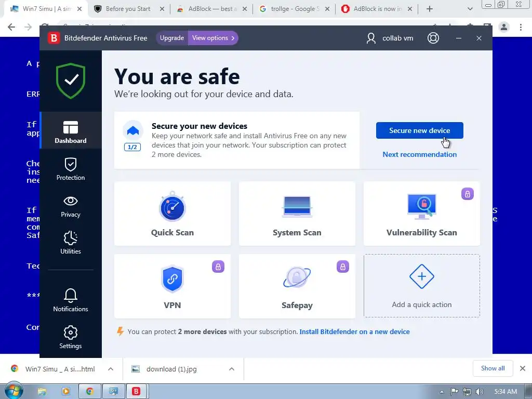The height and width of the screenshot is (399, 532).
Task: Open a new Chrome tab
Action: [430, 9]
